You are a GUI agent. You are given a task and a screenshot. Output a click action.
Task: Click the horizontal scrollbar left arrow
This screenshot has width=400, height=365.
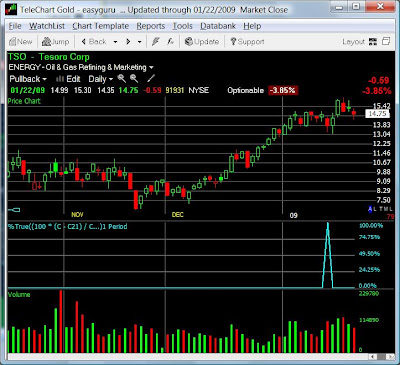372,357
